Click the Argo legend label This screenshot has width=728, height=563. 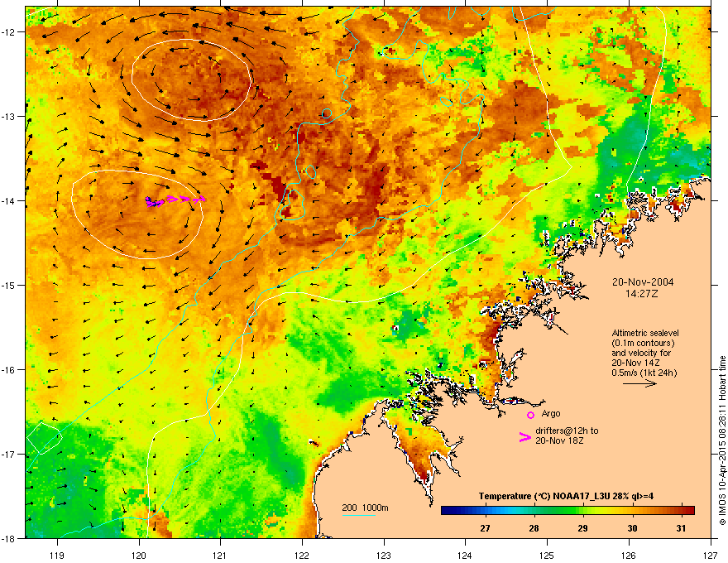coord(551,413)
